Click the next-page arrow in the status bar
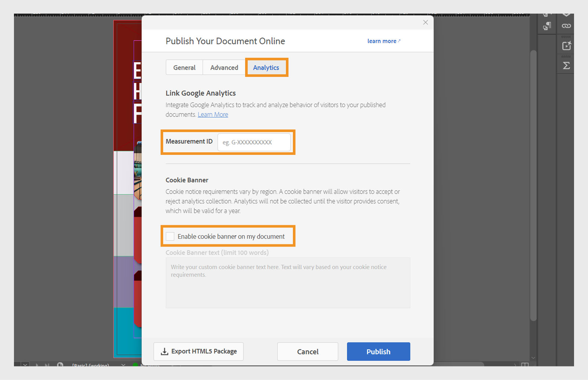 click(x=37, y=365)
